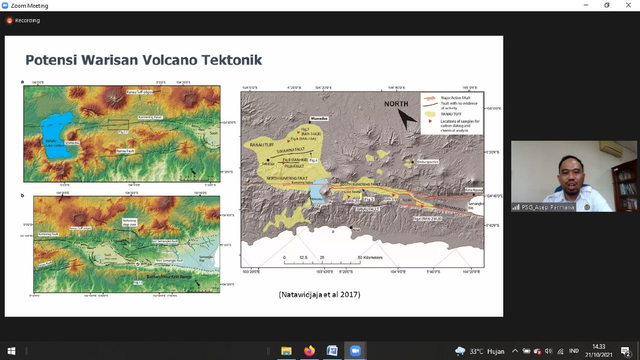
Task: Maximize the Zoom Meeting window
Action: [x=607, y=5]
